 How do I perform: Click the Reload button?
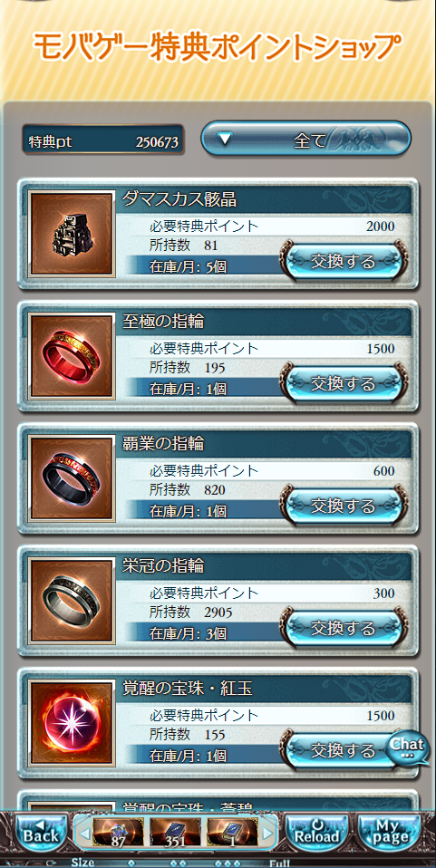click(x=317, y=833)
